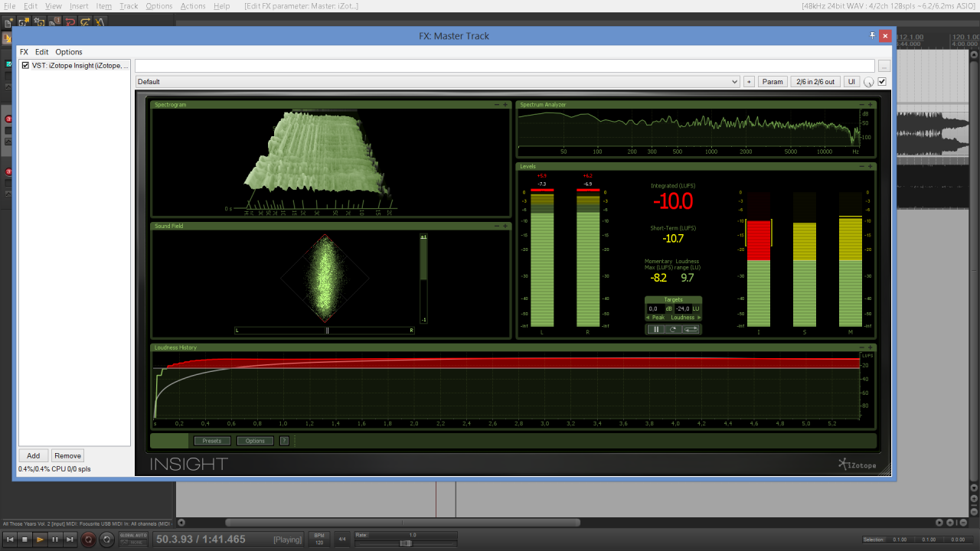Screen dimensions: 980x551
Task: Click the FX comment text field
Action: [x=505, y=66]
